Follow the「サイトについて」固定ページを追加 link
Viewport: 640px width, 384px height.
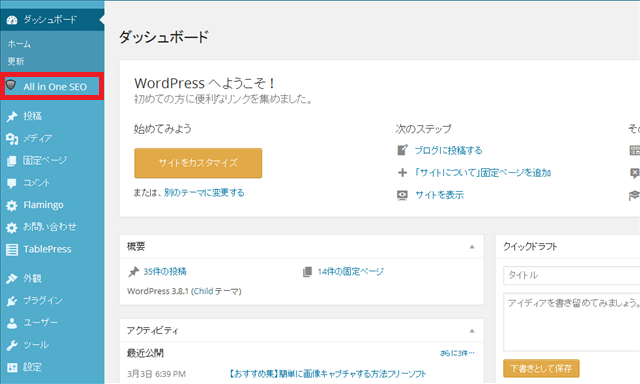point(482,173)
